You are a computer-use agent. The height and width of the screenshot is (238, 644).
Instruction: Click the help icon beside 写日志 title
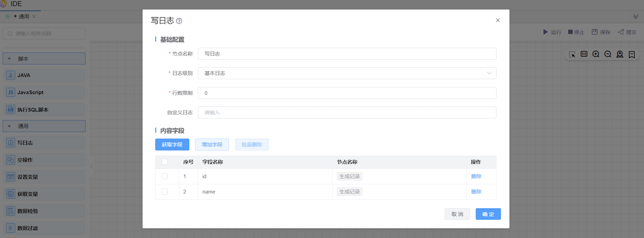[179, 21]
